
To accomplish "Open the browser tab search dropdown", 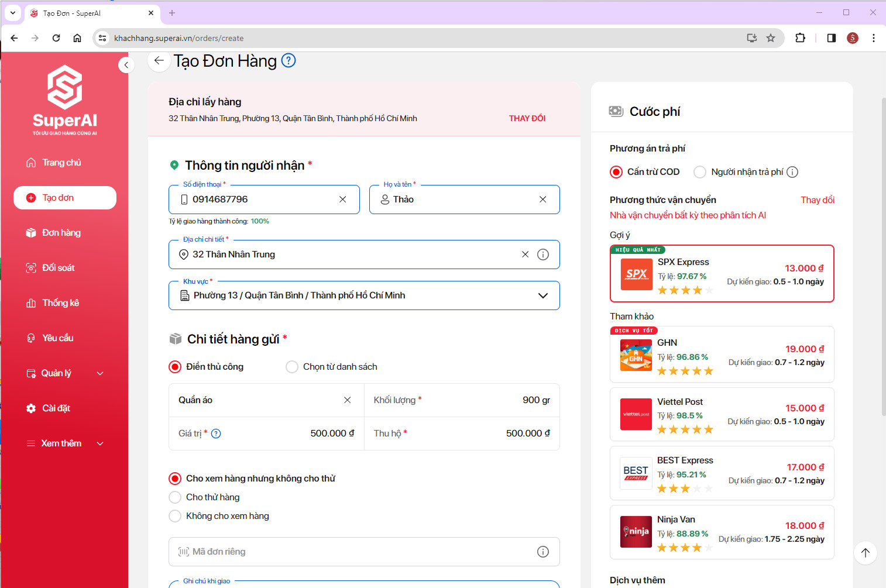I will [x=13, y=12].
